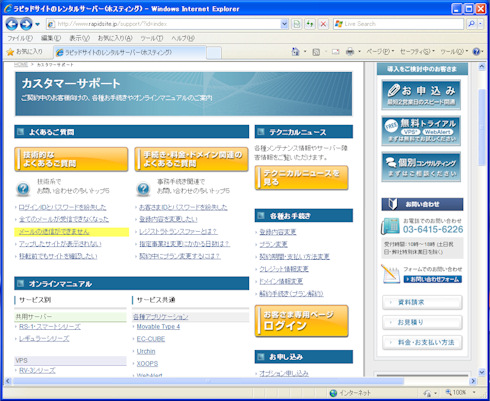The height and width of the screenshot is (401, 490).
Task: Expand the address bar history dropdown
Action: coord(284,24)
